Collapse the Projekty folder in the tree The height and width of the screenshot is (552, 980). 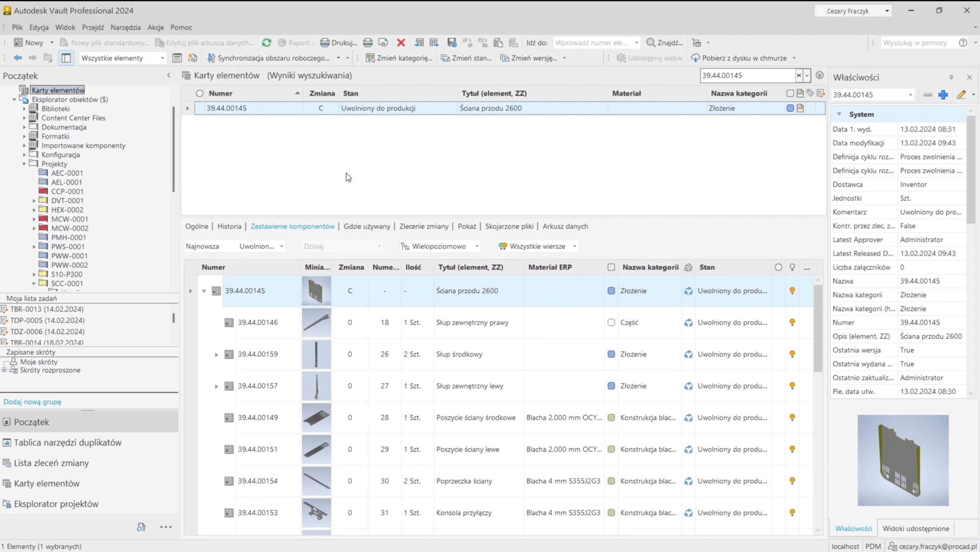point(23,164)
